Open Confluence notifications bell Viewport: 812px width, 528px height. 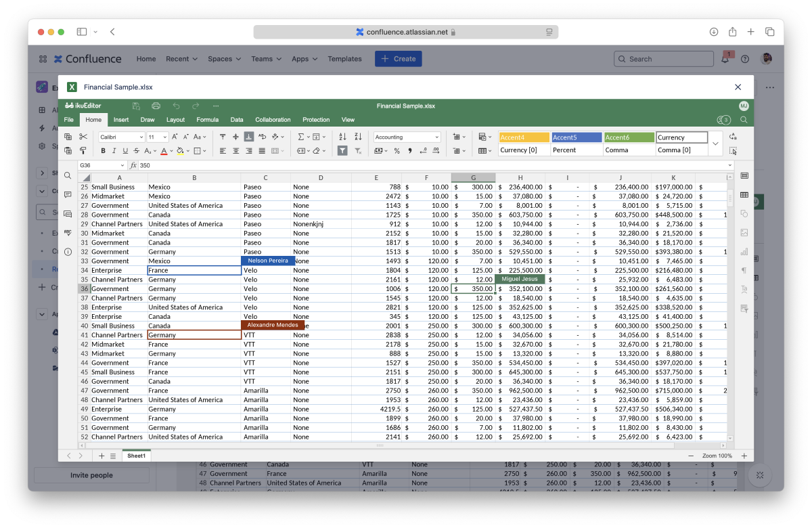coord(725,59)
